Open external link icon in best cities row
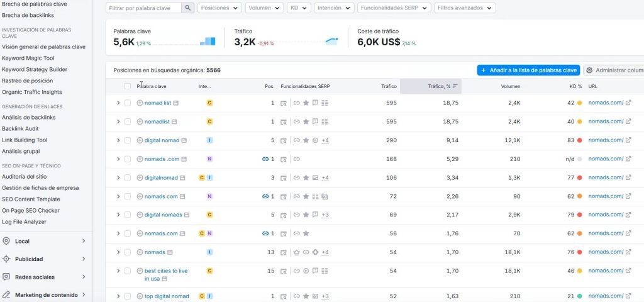Screen dimensions: 644x302 628,271
